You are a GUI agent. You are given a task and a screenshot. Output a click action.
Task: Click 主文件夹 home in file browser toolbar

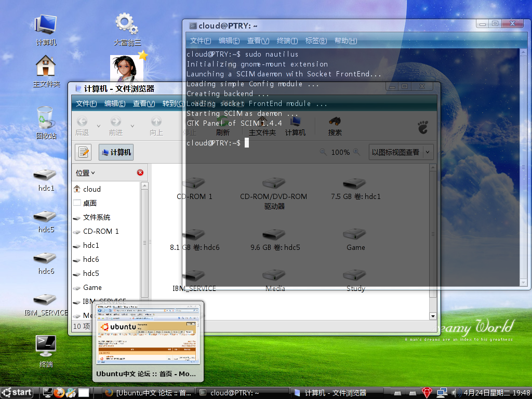click(x=262, y=126)
